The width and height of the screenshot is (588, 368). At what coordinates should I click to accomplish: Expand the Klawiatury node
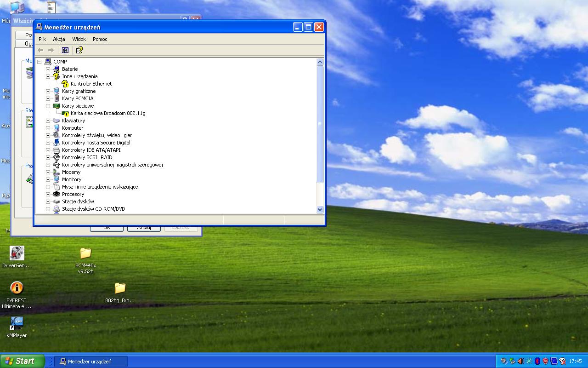pyautogui.click(x=48, y=121)
